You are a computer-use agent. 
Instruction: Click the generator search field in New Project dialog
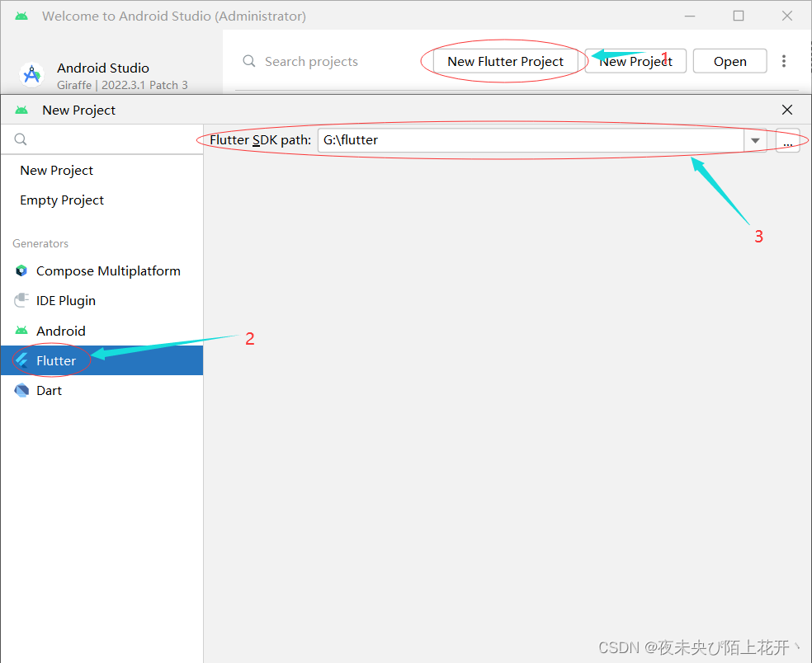click(102, 139)
